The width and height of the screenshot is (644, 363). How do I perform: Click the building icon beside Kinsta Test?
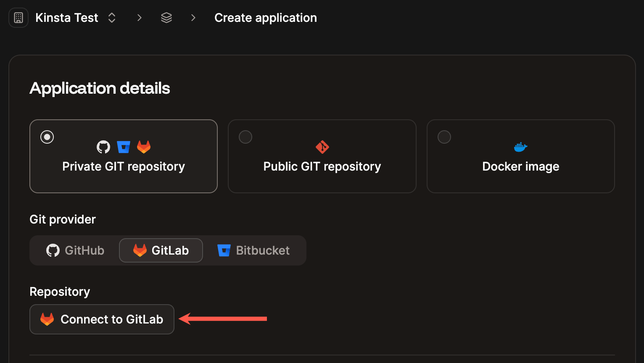tap(18, 17)
